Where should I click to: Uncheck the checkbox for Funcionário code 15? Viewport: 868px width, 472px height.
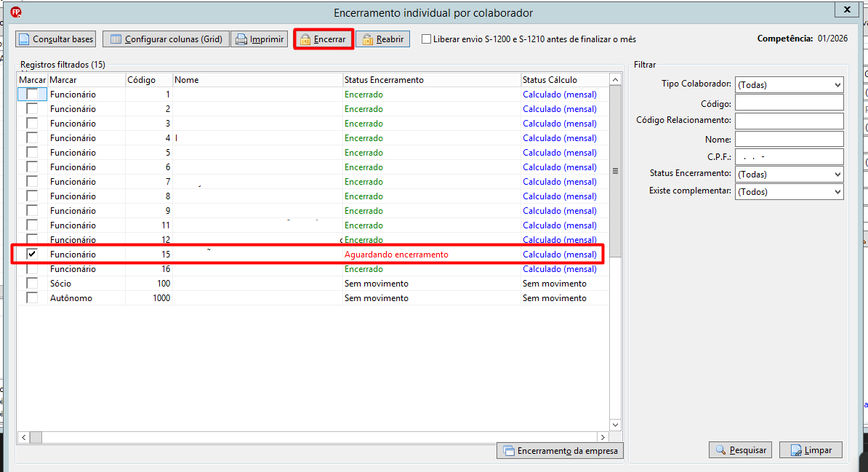point(32,255)
